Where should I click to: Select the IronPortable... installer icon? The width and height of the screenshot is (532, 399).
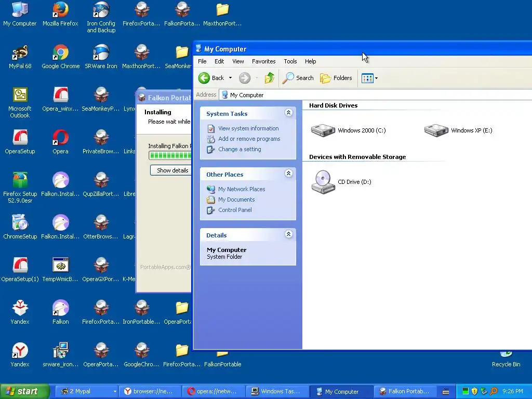[141, 312]
